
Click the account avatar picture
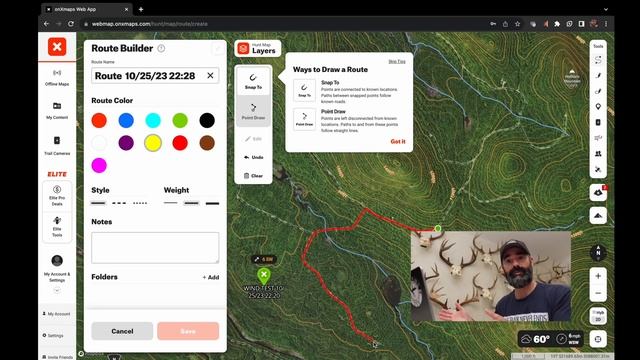click(x=57, y=260)
